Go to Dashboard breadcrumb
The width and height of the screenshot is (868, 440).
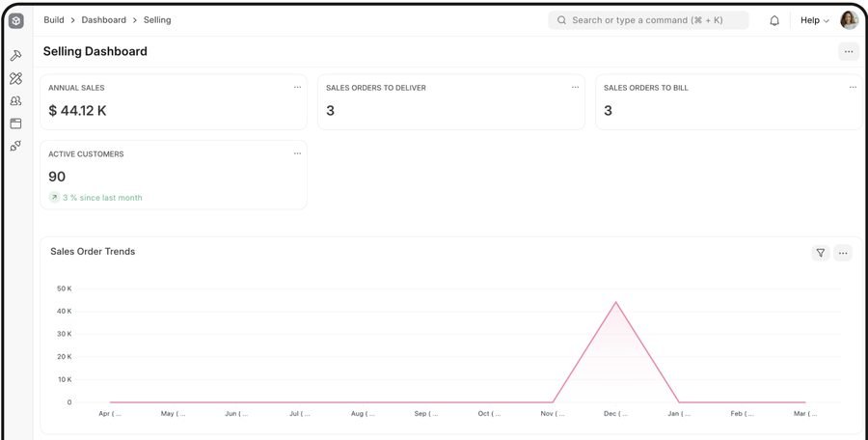103,20
